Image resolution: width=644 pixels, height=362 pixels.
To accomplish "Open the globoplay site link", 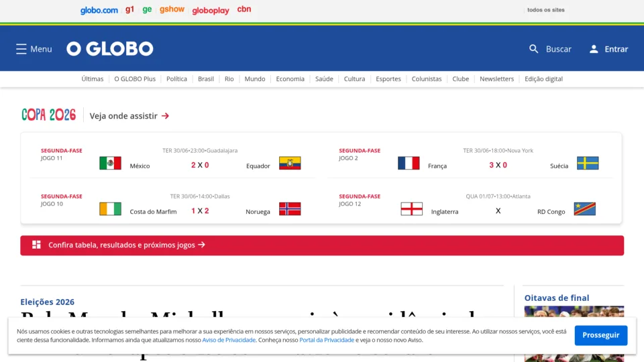I will [x=211, y=10].
